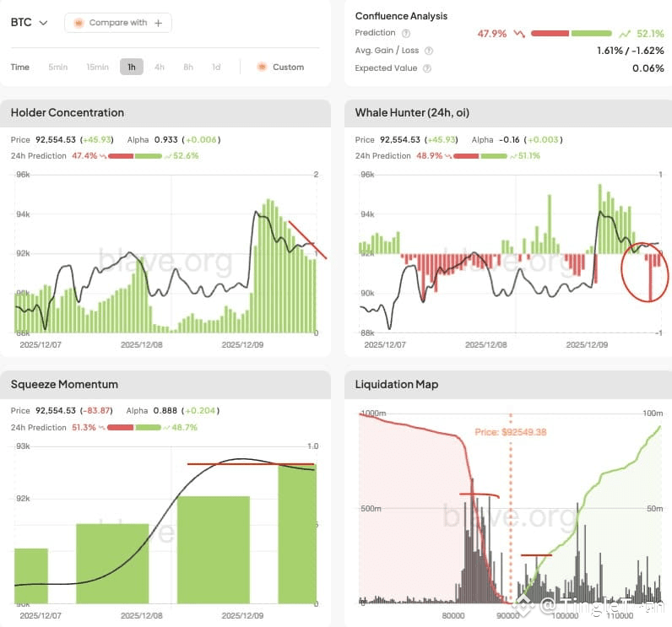The width and height of the screenshot is (672, 627).
Task: Open the BTC symbol dropdown
Action: (x=29, y=22)
